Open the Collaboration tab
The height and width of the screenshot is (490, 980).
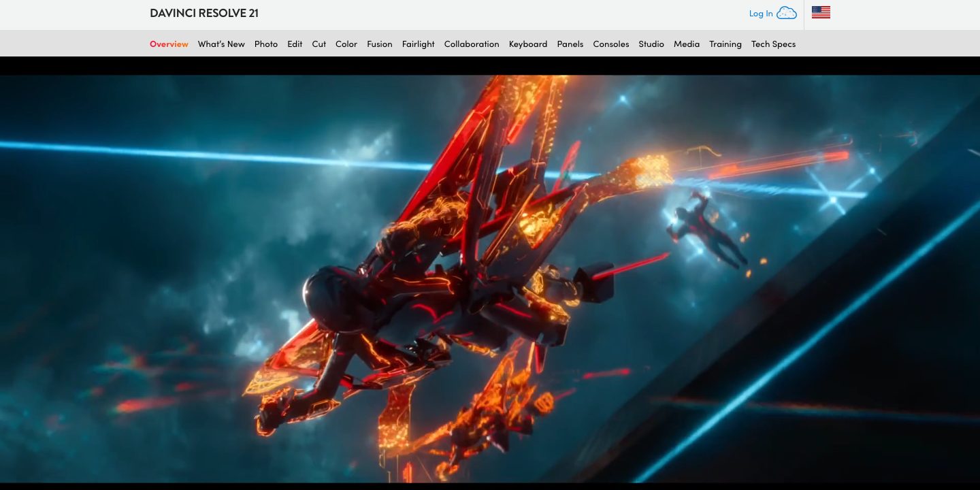pyautogui.click(x=472, y=44)
